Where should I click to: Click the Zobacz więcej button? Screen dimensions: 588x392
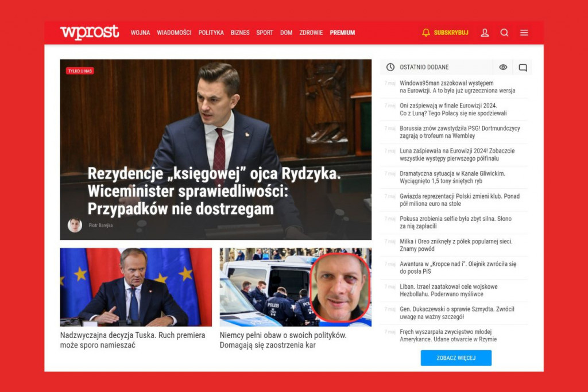click(456, 358)
